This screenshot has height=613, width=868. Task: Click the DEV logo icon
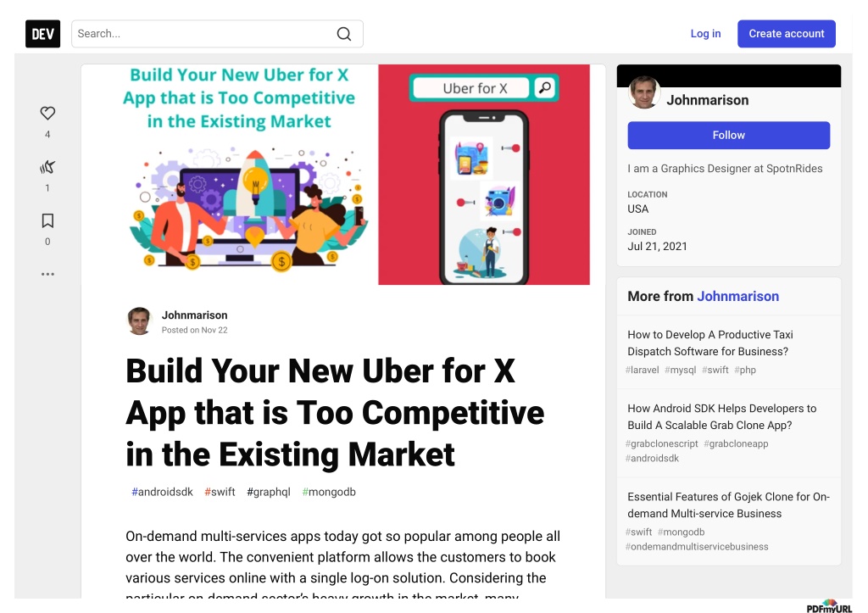(x=42, y=34)
